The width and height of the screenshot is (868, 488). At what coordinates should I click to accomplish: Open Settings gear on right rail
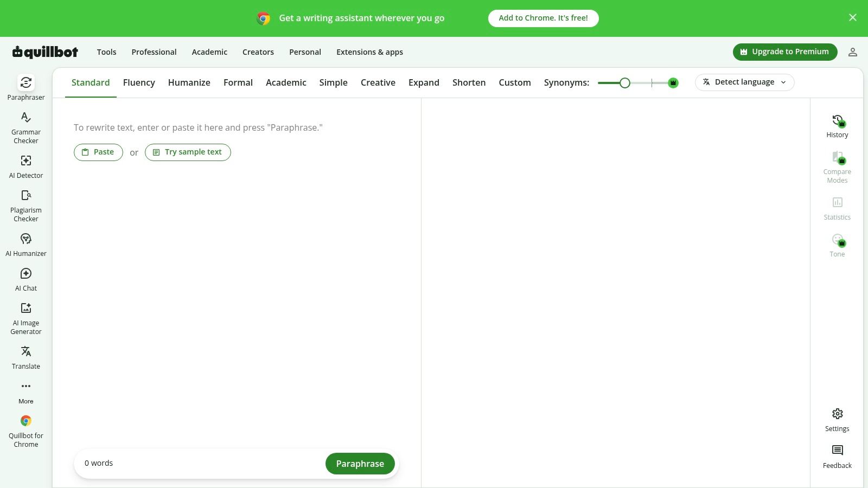click(x=837, y=420)
